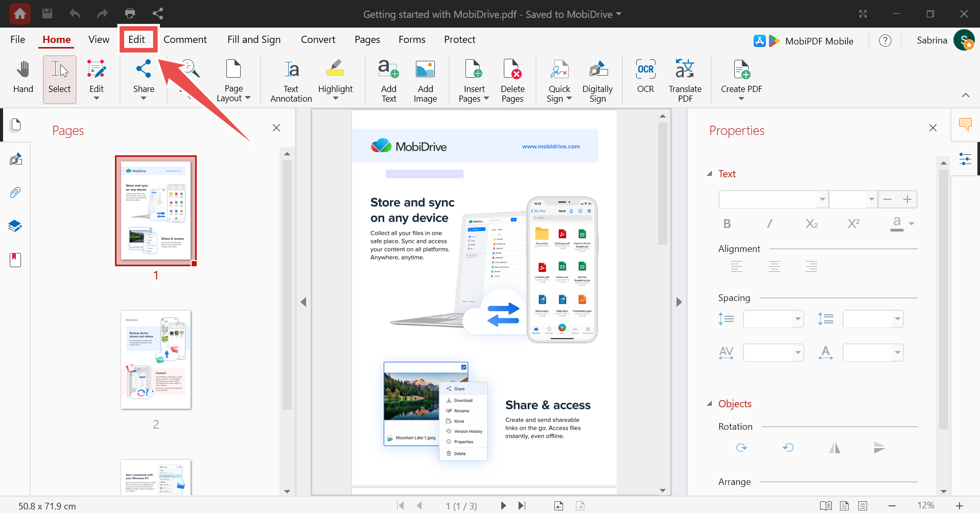Image resolution: width=980 pixels, height=513 pixels.
Task: Open the Pages tab
Action: [367, 39]
